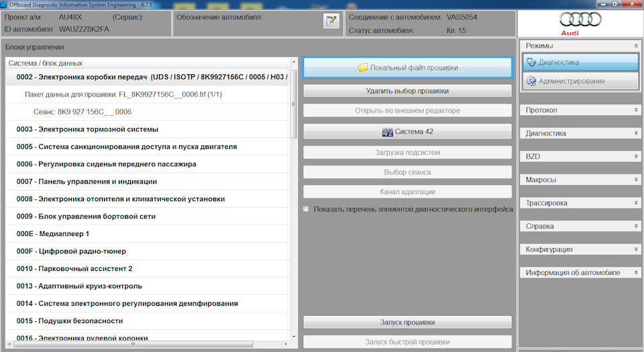Image resolution: width=644 pixels, height=352 pixels.
Task: Click Открыть во внешнем редакторе button
Action: [x=407, y=111]
